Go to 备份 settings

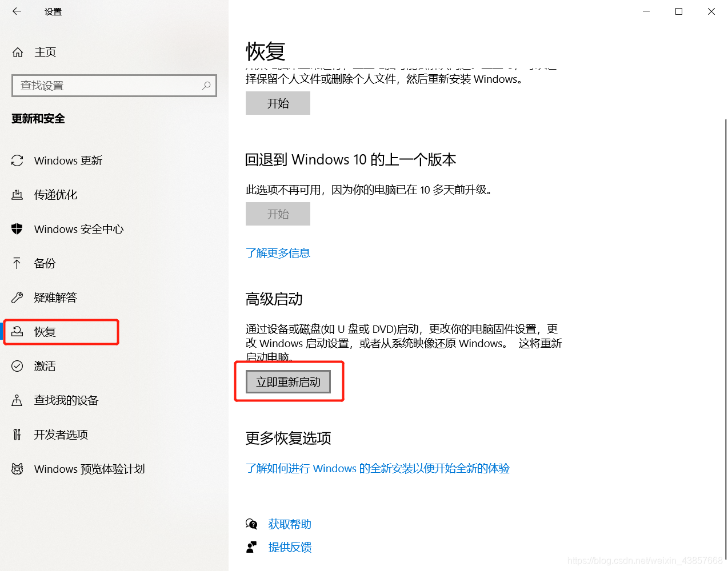[46, 263]
